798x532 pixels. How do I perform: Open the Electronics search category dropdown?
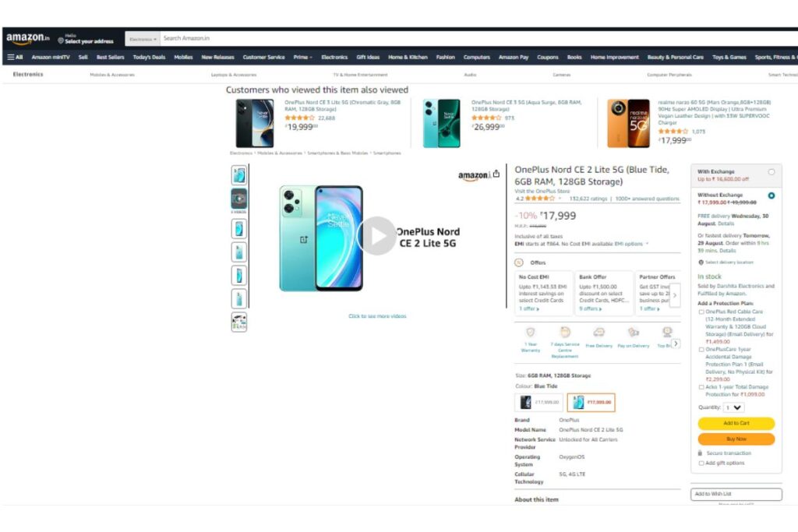click(x=143, y=39)
